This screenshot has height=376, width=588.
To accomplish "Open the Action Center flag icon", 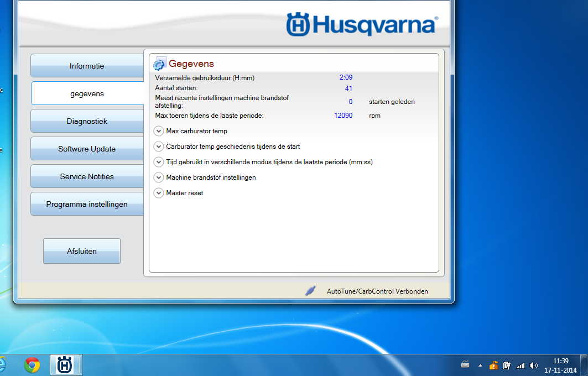I will point(493,365).
